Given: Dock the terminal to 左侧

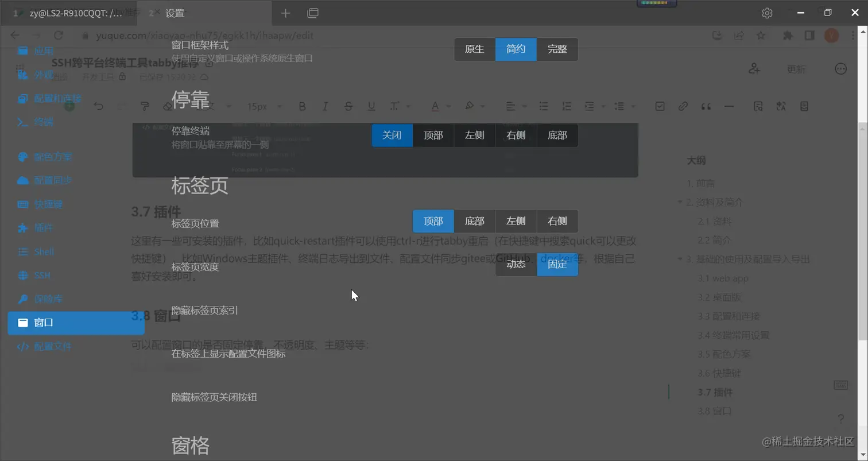Looking at the screenshot, I should pyautogui.click(x=474, y=135).
